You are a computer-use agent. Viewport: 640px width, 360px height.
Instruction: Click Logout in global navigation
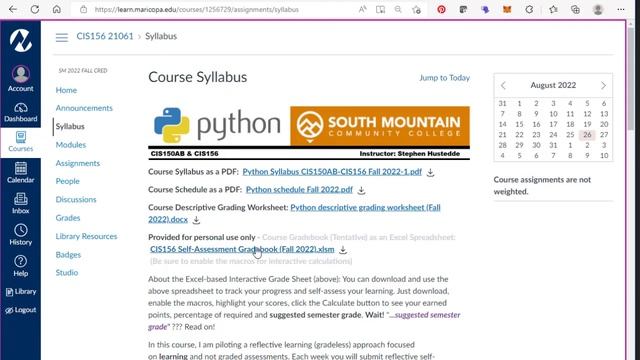pyautogui.click(x=21, y=310)
